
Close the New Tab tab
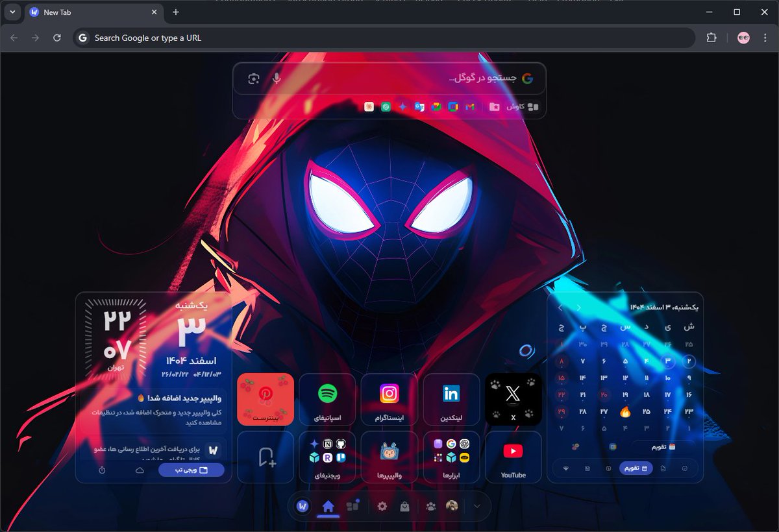coord(155,12)
